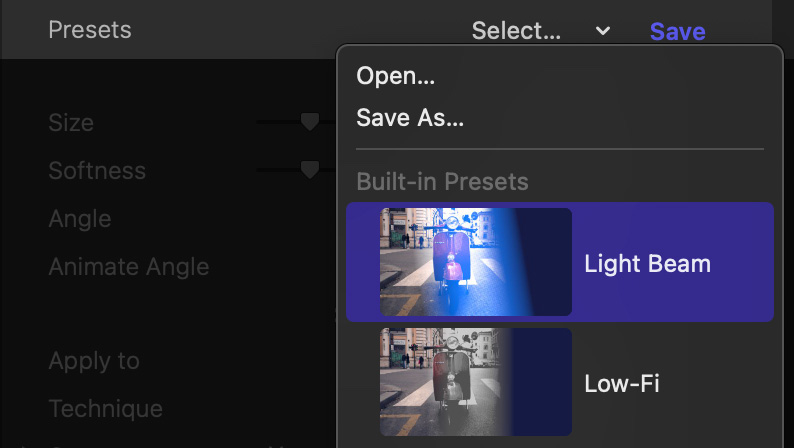Image resolution: width=794 pixels, height=448 pixels.
Task: Click the Apply to label
Action: pos(94,361)
